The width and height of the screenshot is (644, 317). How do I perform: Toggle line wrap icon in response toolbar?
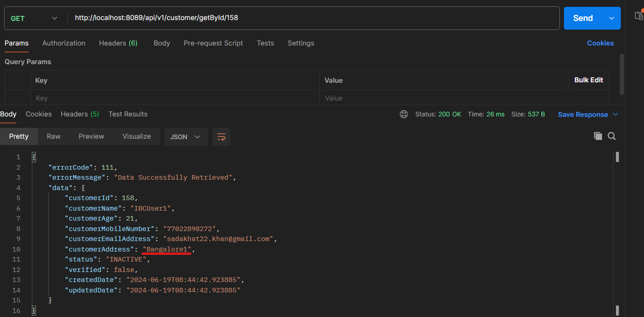[x=221, y=137]
